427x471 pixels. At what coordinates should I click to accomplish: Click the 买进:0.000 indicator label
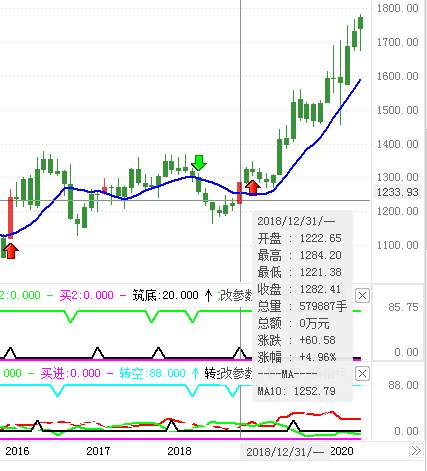point(70,373)
